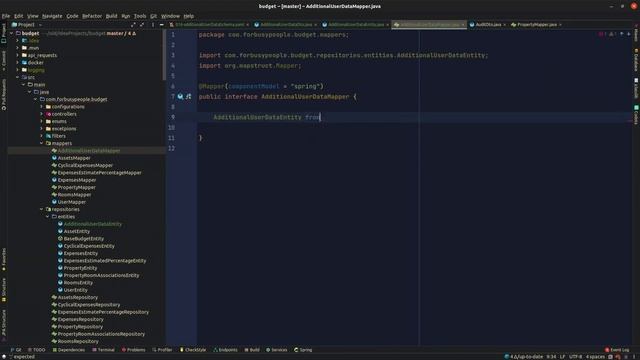Expand the controllers package

coord(42,114)
